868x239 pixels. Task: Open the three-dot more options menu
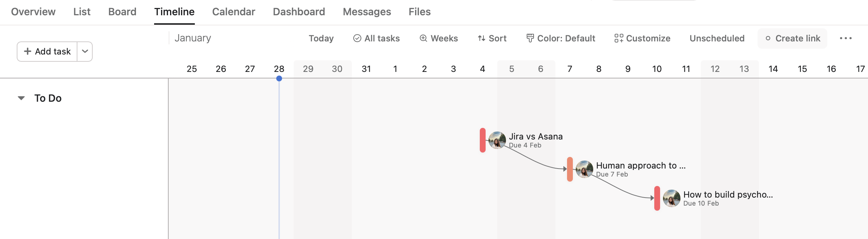click(846, 38)
